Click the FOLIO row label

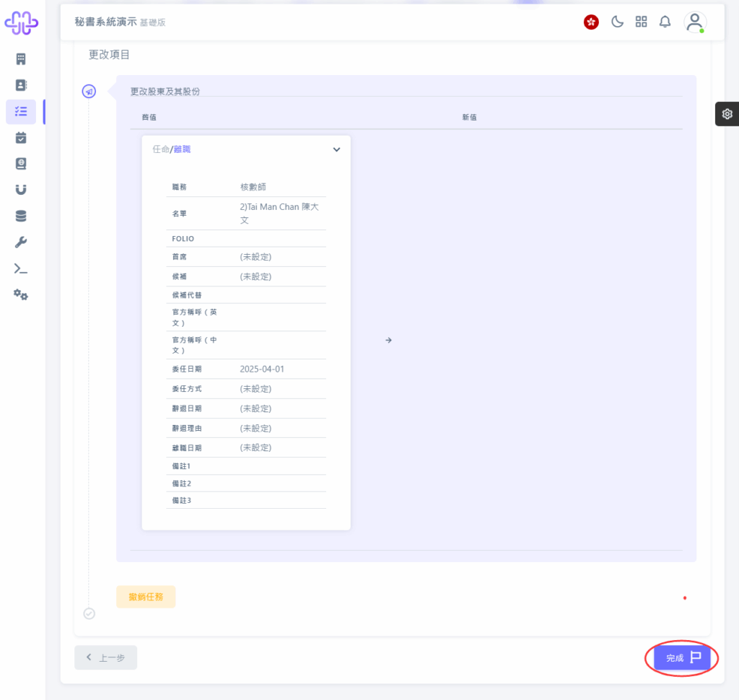point(183,239)
